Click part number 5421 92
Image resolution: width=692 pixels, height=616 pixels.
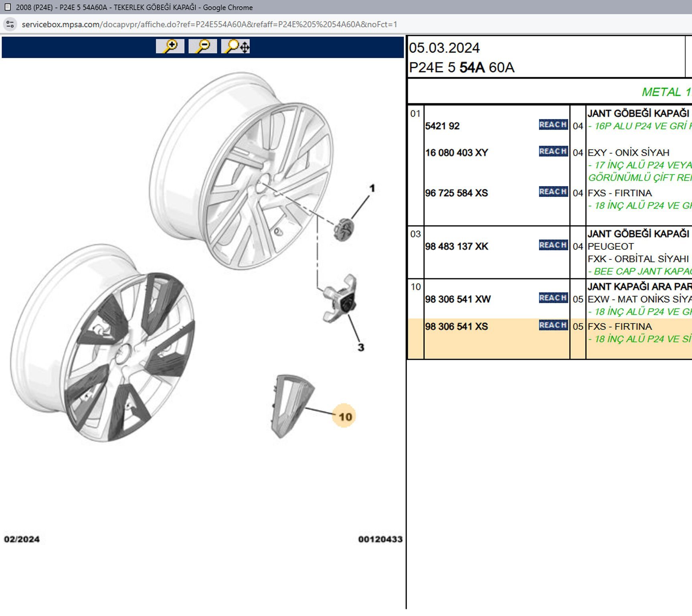[442, 126]
